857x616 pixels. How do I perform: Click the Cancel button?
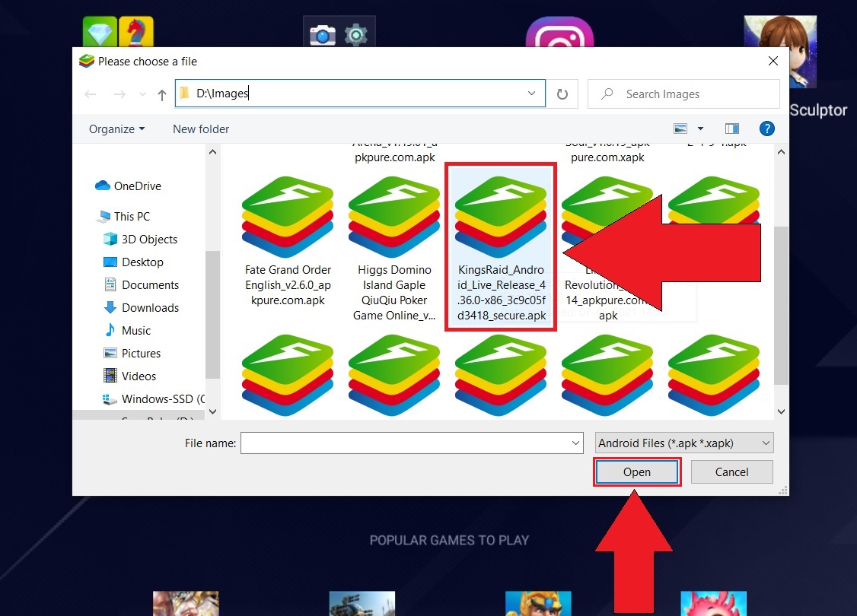732,472
